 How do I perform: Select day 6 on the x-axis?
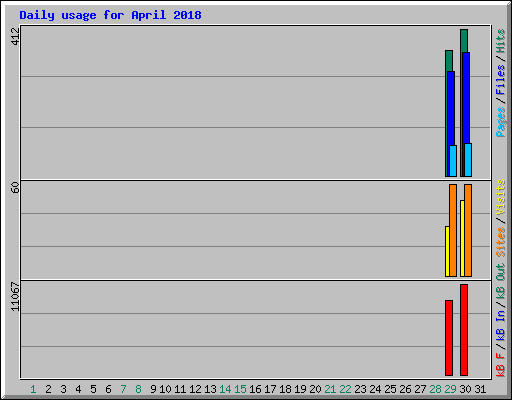108,389
